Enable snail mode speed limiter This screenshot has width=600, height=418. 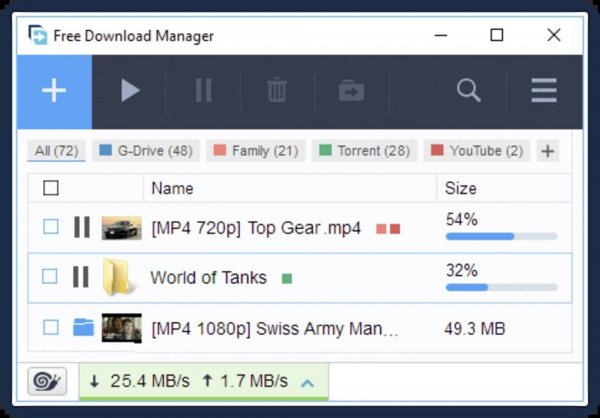pos(47,381)
